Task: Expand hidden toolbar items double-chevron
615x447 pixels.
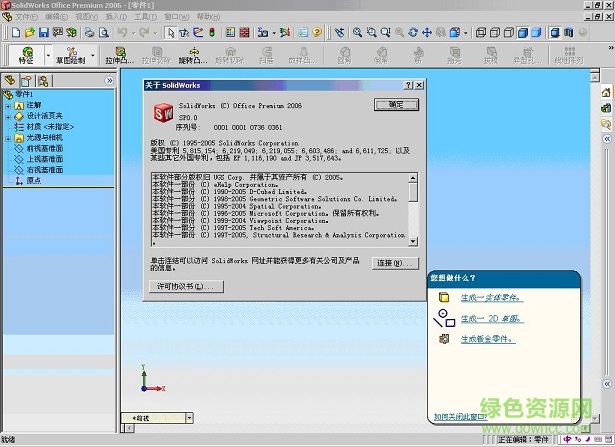Action: (x=611, y=48)
